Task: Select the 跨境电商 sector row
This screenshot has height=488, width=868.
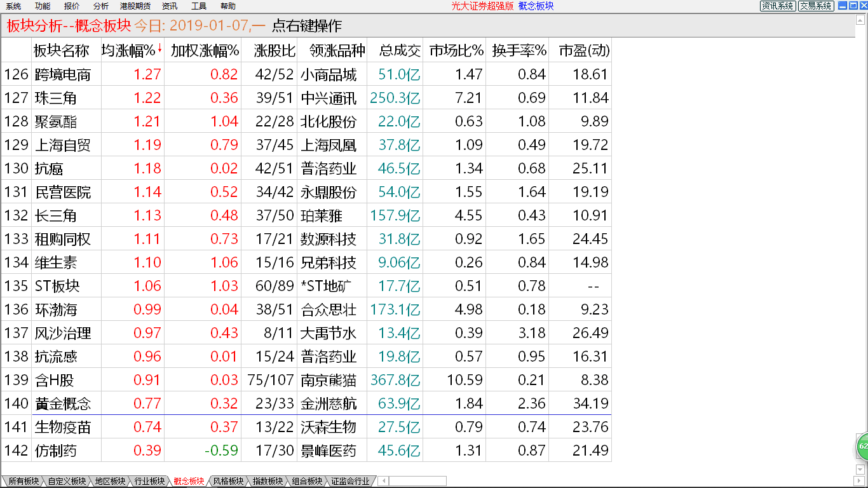Action: pos(306,74)
